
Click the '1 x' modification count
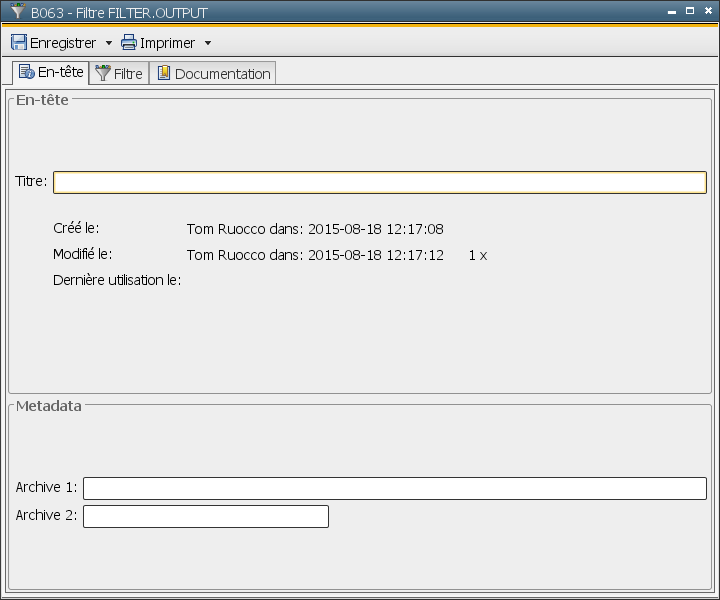(478, 256)
